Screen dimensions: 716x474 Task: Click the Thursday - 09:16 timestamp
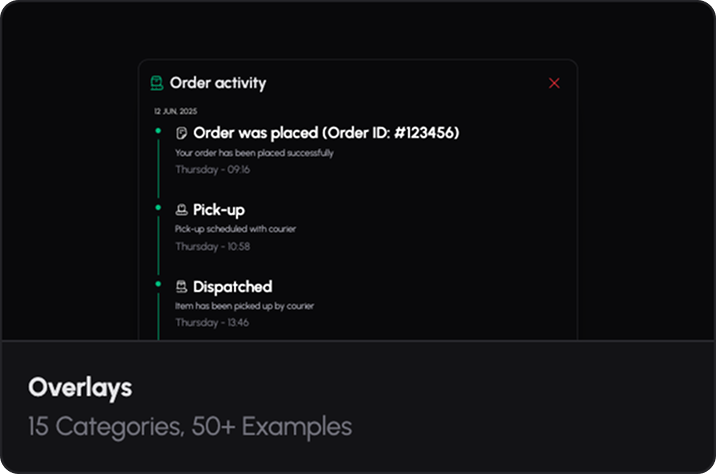click(x=212, y=170)
